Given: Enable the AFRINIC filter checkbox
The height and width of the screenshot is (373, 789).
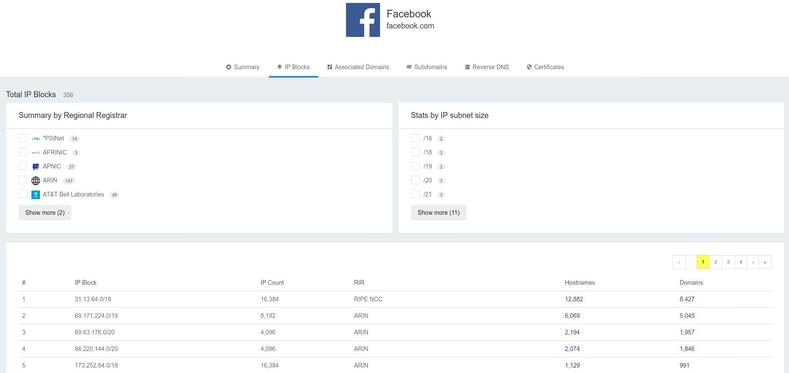Looking at the screenshot, I should click(x=23, y=152).
